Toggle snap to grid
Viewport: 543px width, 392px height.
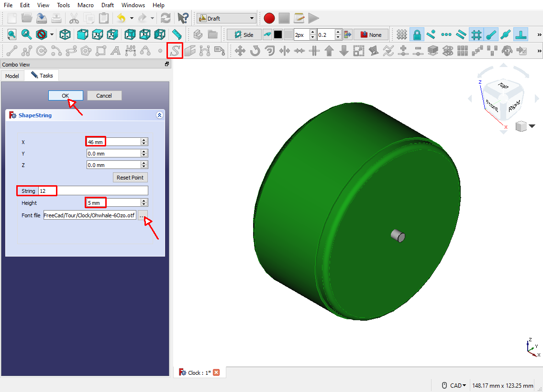coord(476,34)
